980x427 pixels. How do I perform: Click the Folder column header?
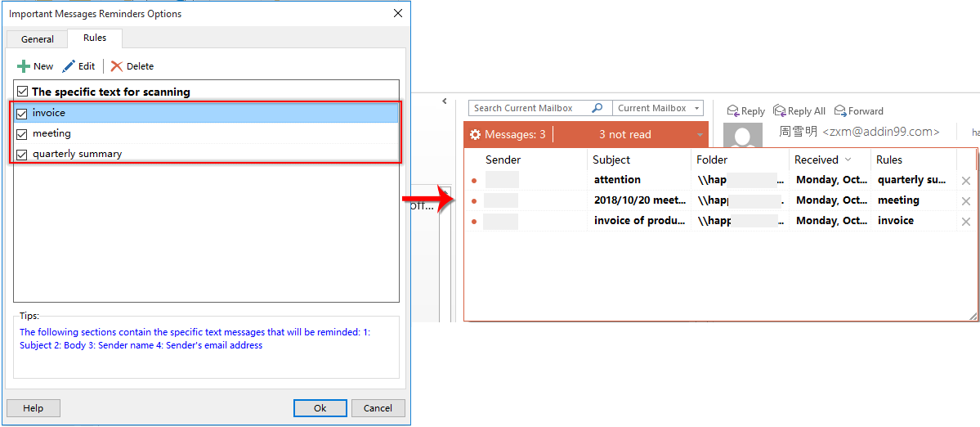712,160
